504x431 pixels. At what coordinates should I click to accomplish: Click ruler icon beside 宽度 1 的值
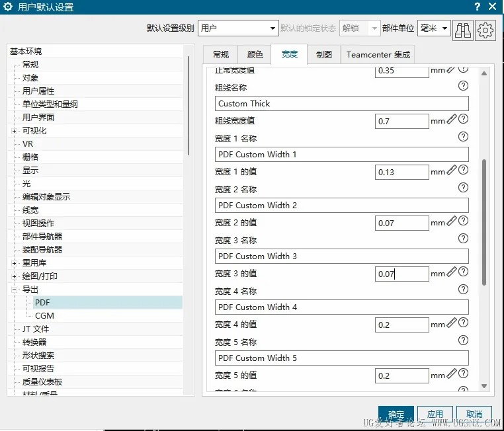click(x=452, y=170)
